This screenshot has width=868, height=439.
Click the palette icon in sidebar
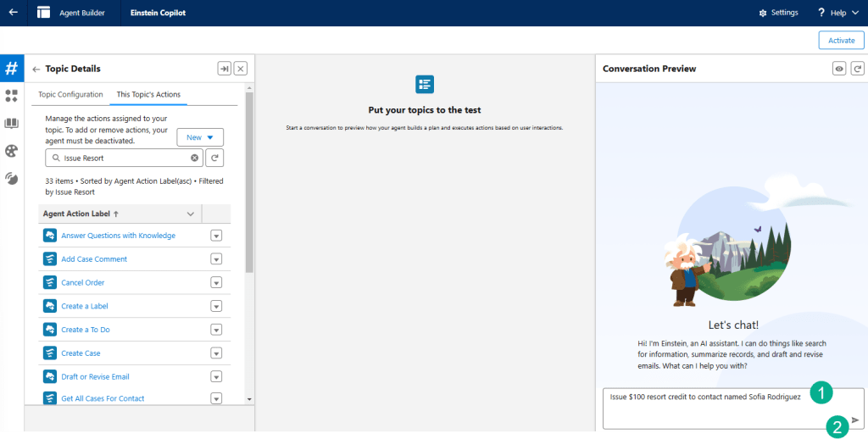(x=12, y=151)
